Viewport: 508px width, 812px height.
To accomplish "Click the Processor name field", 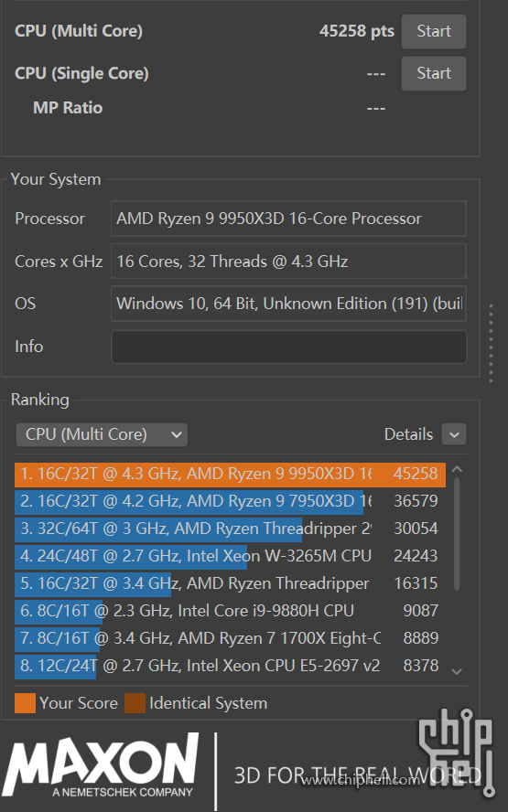I will point(288,219).
